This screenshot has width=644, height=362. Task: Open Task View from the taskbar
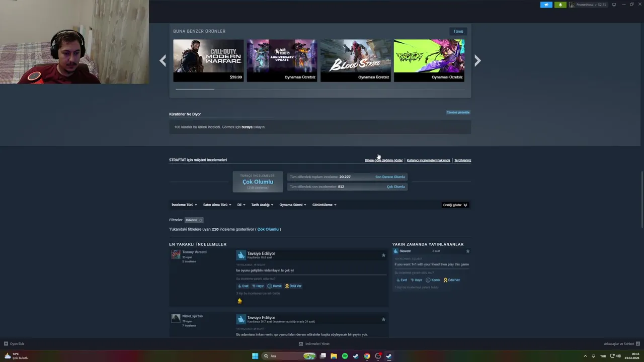point(323,356)
